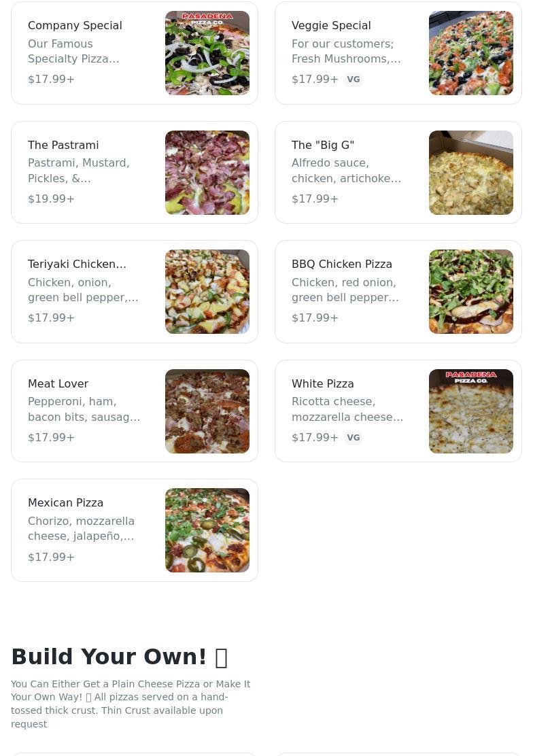Choose the BBQ Chicken Pizza title
Image resolution: width=533 pixels, height=756 pixels.
[342, 264]
